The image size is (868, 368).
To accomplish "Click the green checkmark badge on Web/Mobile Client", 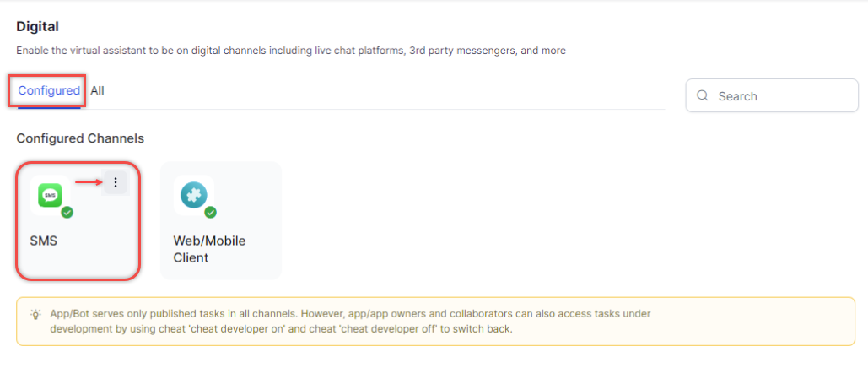I will click(x=211, y=212).
